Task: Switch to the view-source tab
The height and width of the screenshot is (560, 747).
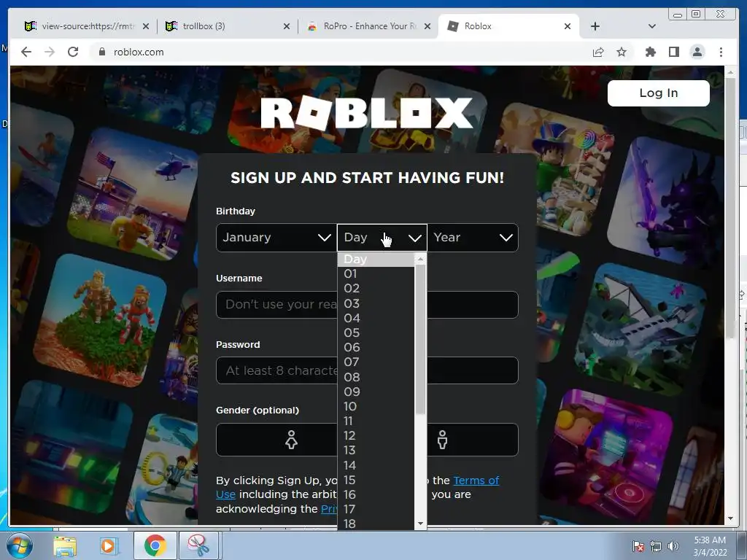Action: [87, 26]
